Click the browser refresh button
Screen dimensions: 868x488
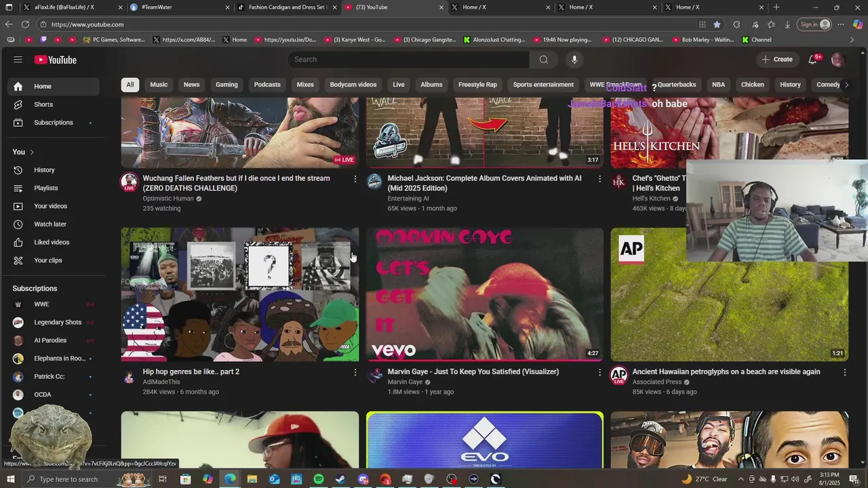[25, 24]
